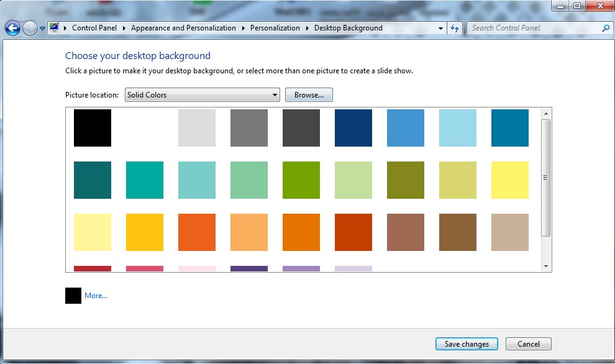Navigate to Control Panel breadcrumb
615x364 pixels.
tap(94, 28)
